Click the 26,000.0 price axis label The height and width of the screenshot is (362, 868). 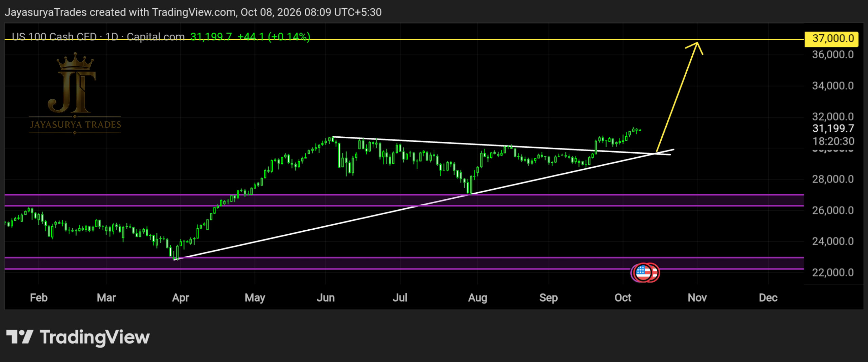[833, 210]
